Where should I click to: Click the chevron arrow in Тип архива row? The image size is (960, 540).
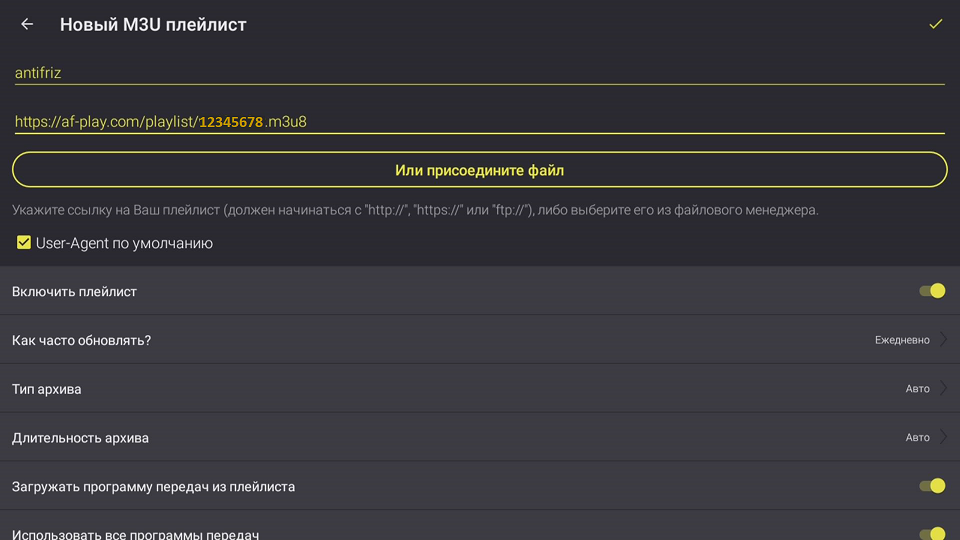943,388
